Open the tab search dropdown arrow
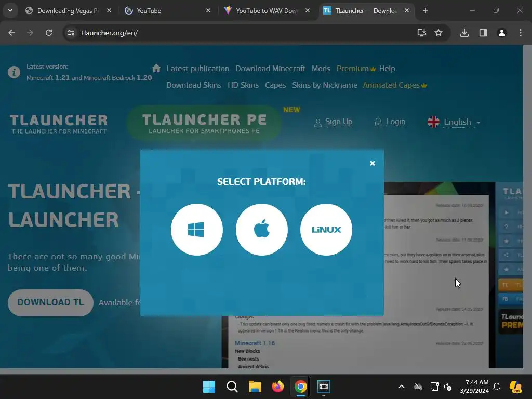Image resolution: width=532 pixels, height=399 pixels. pyautogui.click(x=10, y=11)
